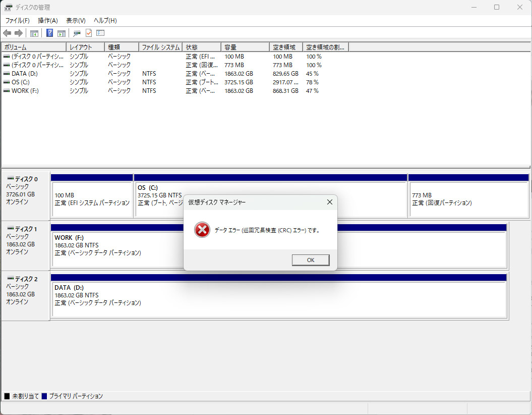This screenshot has width=532, height=415.
Task: Click the 正常 (回復... status cell
Action: 202,65
